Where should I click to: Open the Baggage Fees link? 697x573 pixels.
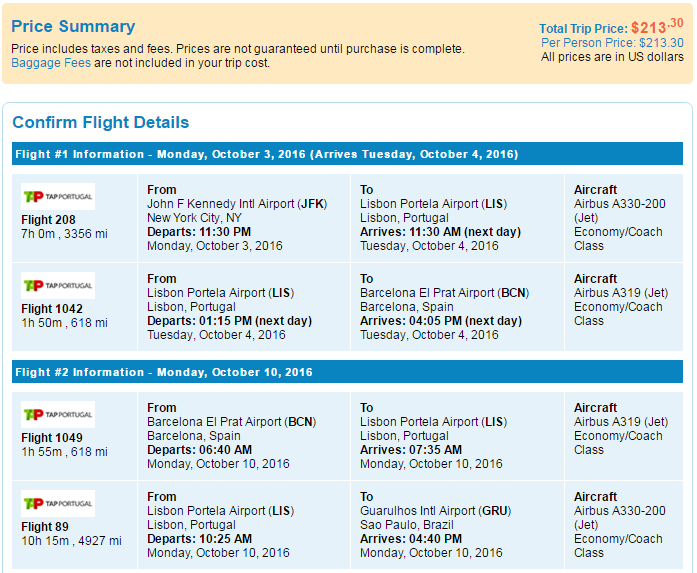pyautogui.click(x=51, y=63)
